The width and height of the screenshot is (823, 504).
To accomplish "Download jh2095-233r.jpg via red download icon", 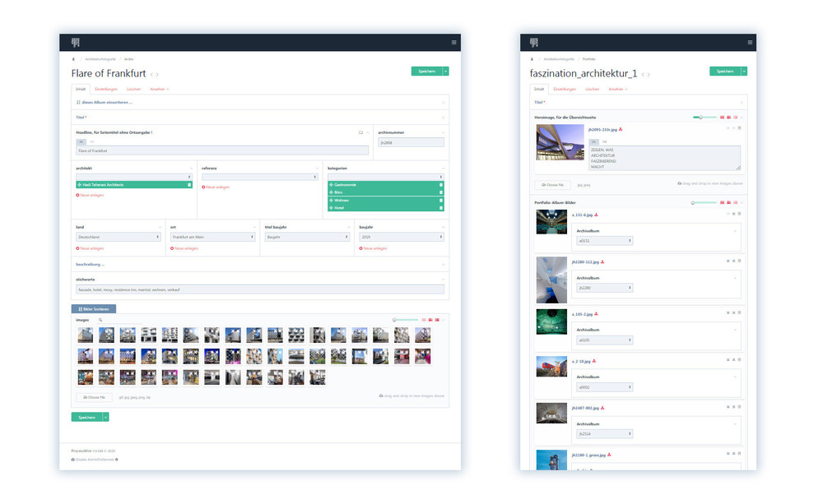I will coord(621,129).
